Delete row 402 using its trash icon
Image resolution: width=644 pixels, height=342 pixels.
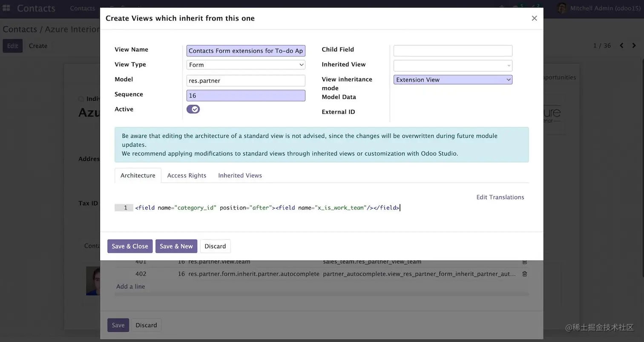pyautogui.click(x=524, y=274)
